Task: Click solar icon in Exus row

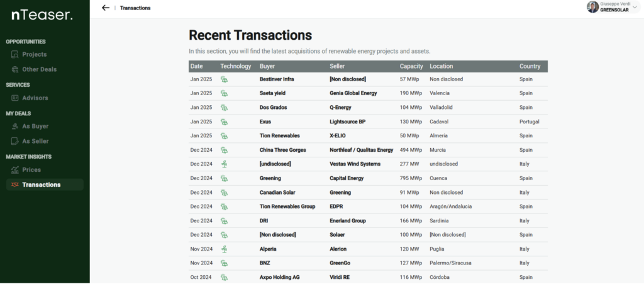Action: (224, 122)
